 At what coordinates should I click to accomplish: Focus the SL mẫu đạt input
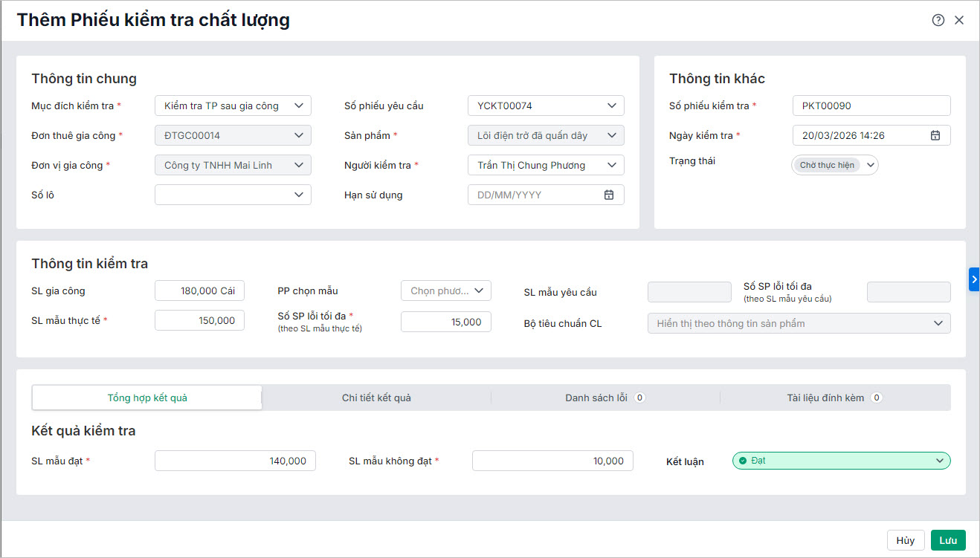pos(235,461)
